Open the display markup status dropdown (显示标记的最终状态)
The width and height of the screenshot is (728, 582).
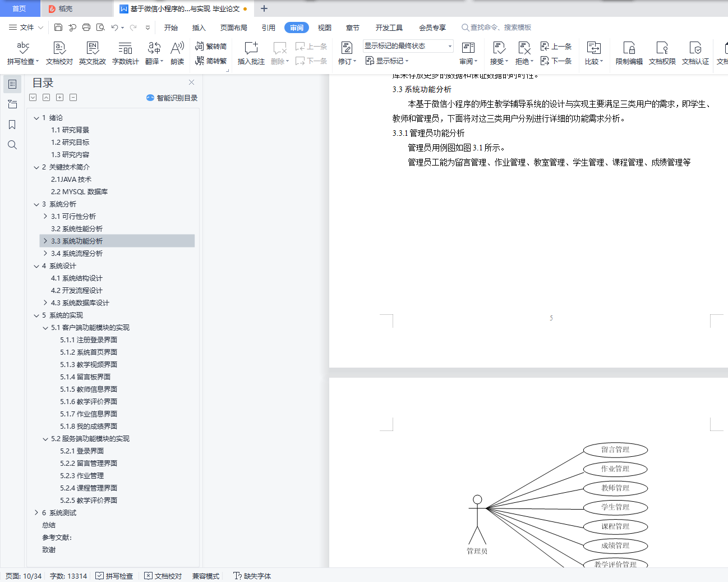[x=408, y=46]
